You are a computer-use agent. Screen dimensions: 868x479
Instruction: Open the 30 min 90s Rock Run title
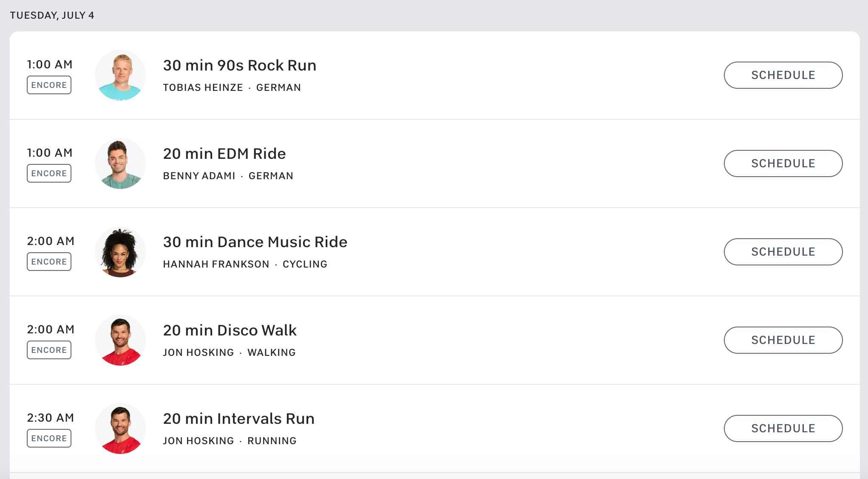tap(240, 65)
